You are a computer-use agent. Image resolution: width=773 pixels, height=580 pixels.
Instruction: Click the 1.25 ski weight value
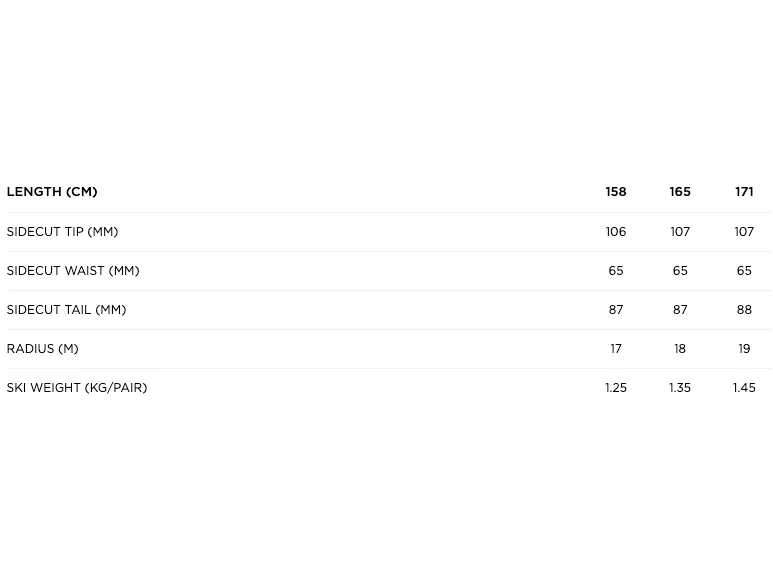(616, 387)
